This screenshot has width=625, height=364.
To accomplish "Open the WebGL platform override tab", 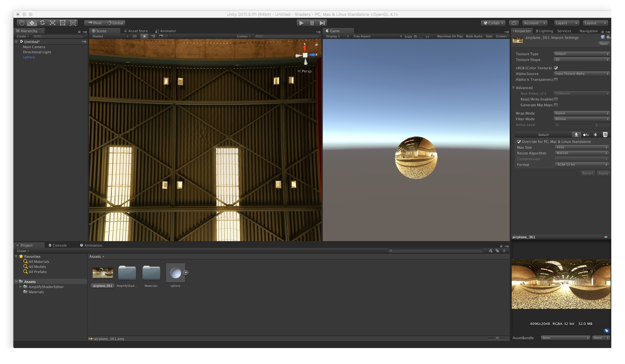I will 606,134.
